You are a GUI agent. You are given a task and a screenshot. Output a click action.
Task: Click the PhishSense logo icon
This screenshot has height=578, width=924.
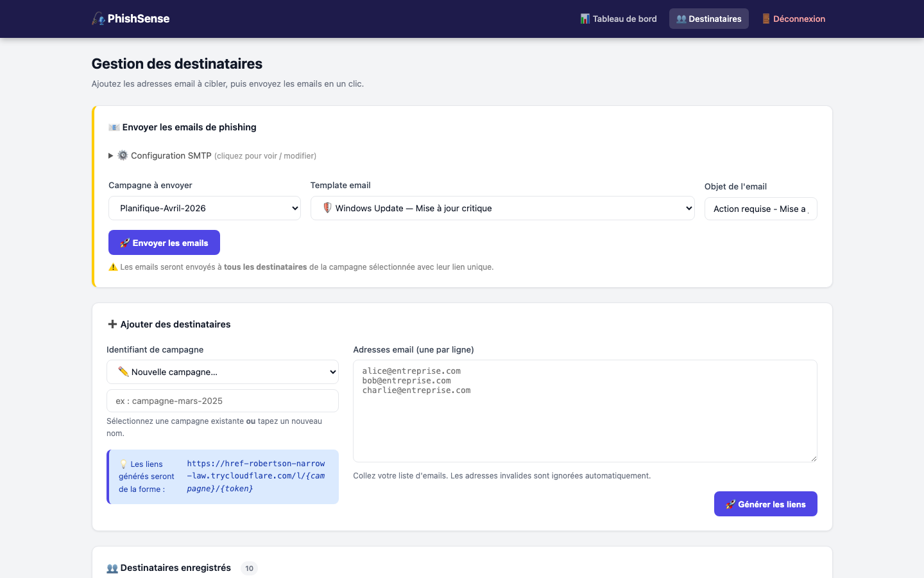click(98, 19)
